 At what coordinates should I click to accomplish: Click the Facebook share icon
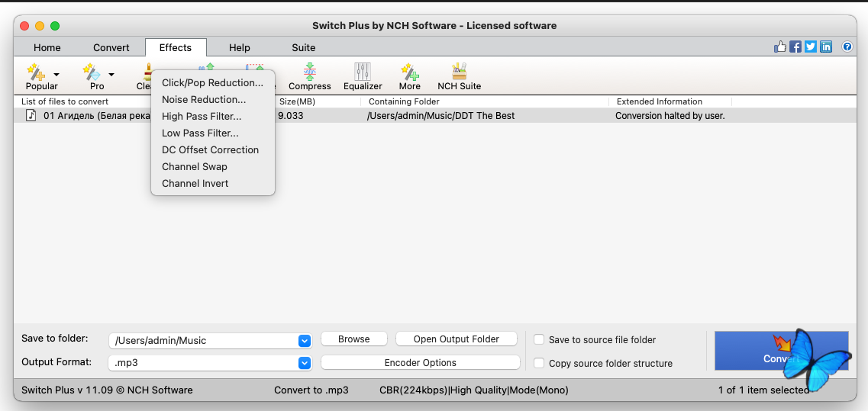pyautogui.click(x=795, y=47)
